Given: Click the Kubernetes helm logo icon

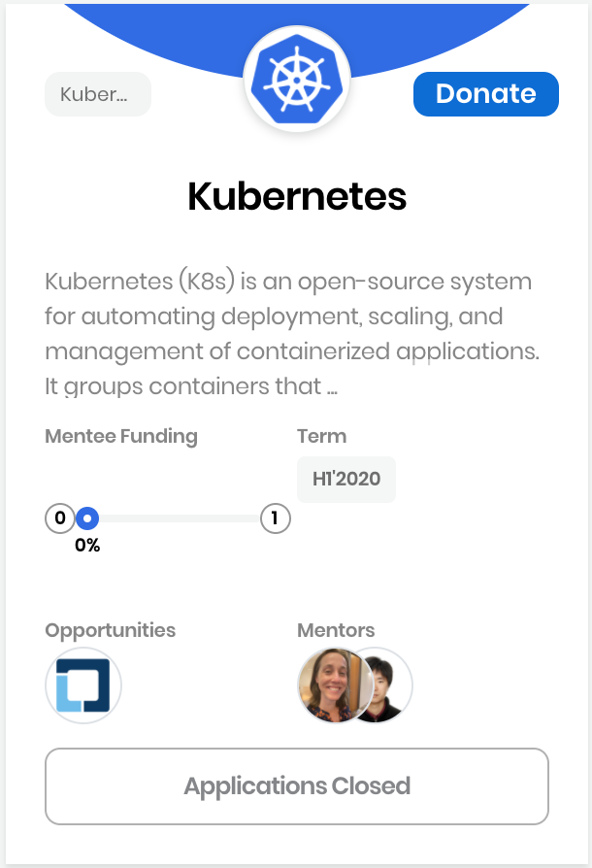Looking at the screenshot, I should [x=297, y=79].
